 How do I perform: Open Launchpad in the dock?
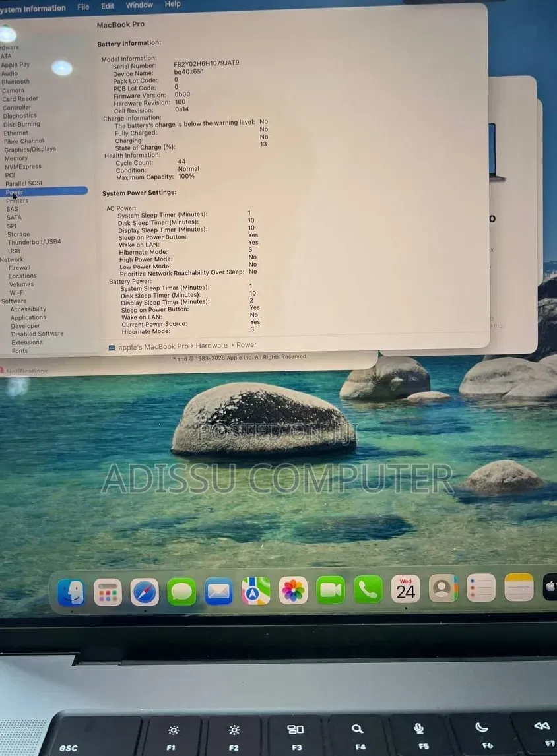pos(108,592)
